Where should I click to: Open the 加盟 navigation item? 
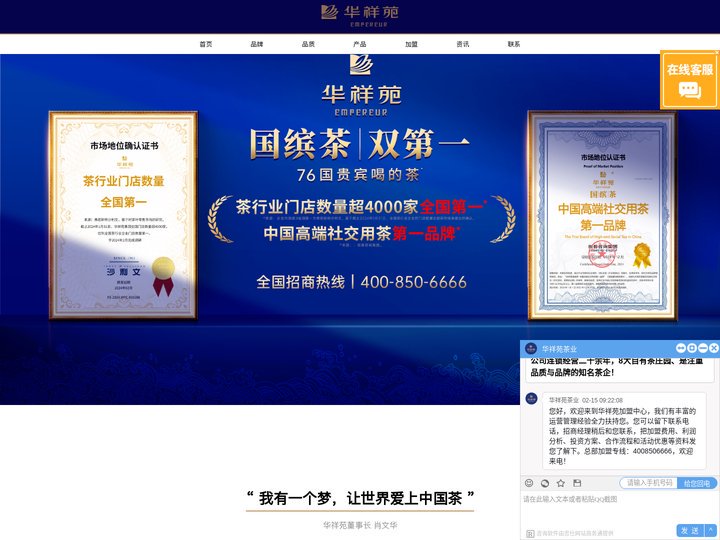(411, 44)
